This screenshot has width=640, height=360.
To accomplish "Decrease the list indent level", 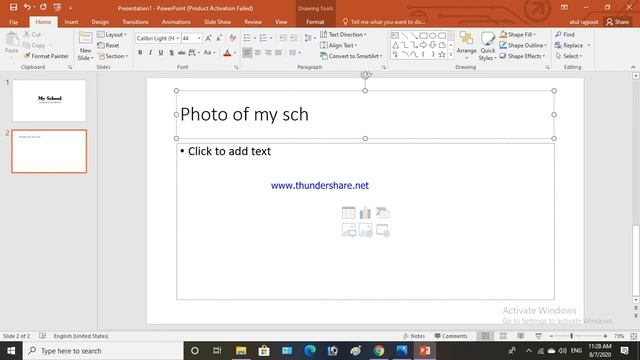I will click(283, 38).
